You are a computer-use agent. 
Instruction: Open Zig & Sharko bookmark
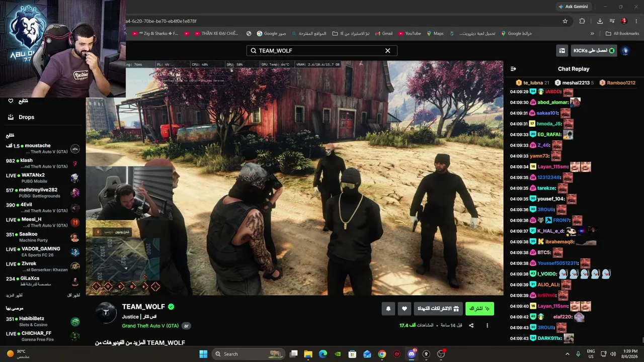pyautogui.click(x=155, y=34)
